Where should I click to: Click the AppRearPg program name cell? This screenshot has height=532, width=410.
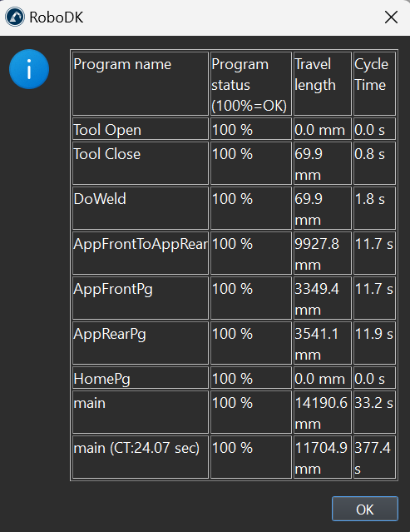click(141, 343)
